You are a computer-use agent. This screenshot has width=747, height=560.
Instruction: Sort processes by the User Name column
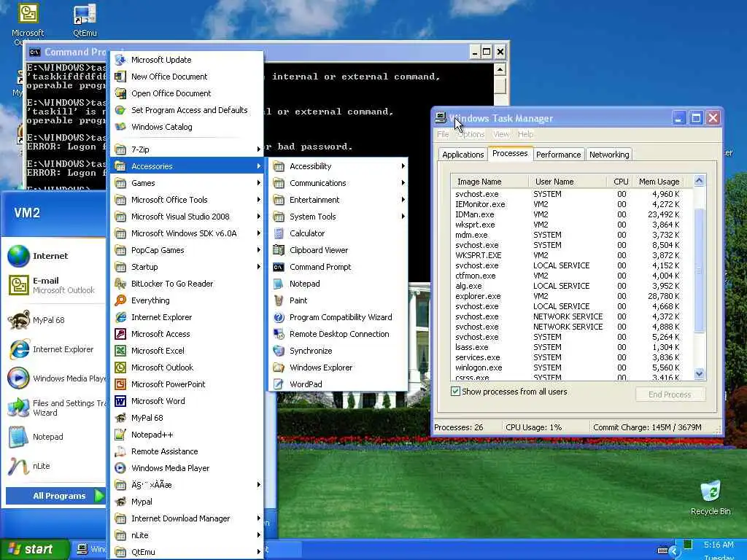coord(567,182)
